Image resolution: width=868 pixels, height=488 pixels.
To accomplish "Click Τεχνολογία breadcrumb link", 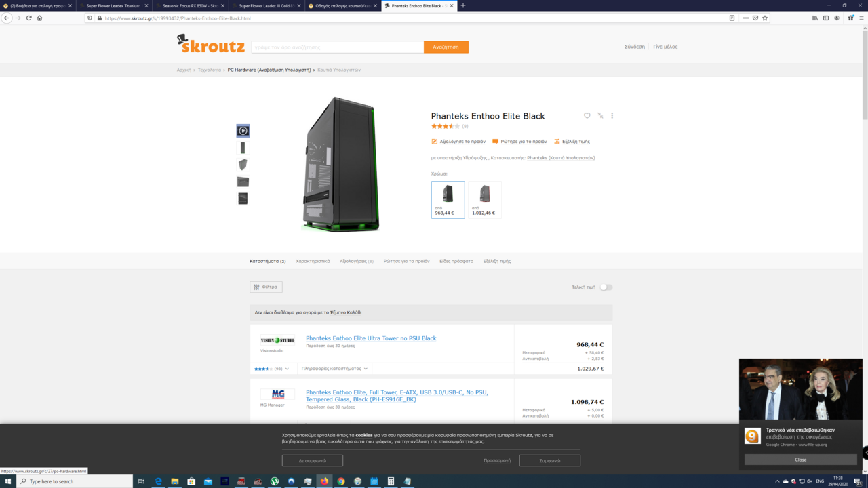I will (x=210, y=70).
